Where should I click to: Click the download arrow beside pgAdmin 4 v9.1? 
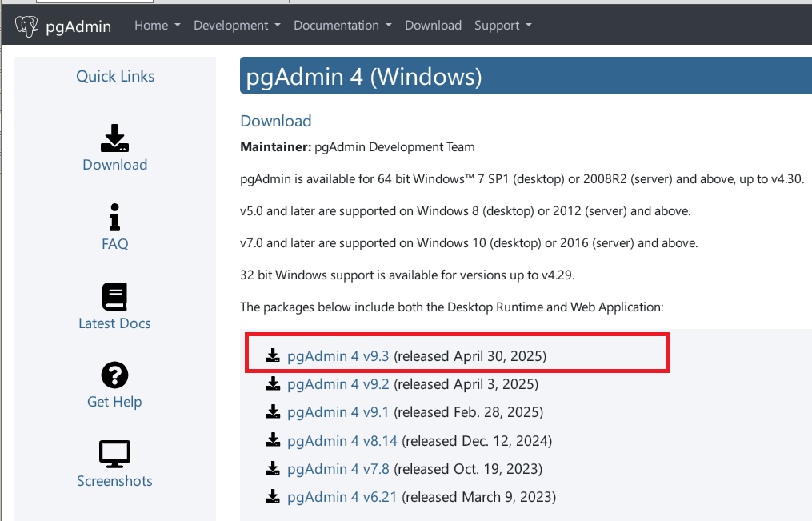[x=272, y=411]
